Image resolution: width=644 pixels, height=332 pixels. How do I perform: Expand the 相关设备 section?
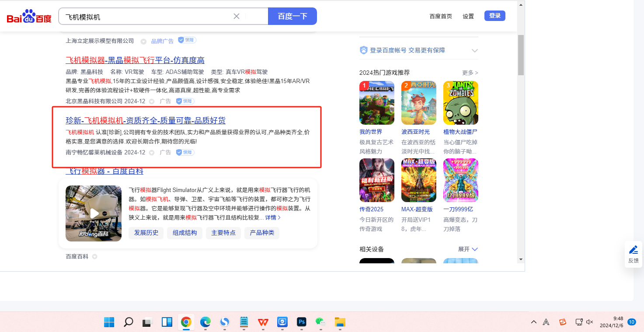pyautogui.click(x=468, y=249)
